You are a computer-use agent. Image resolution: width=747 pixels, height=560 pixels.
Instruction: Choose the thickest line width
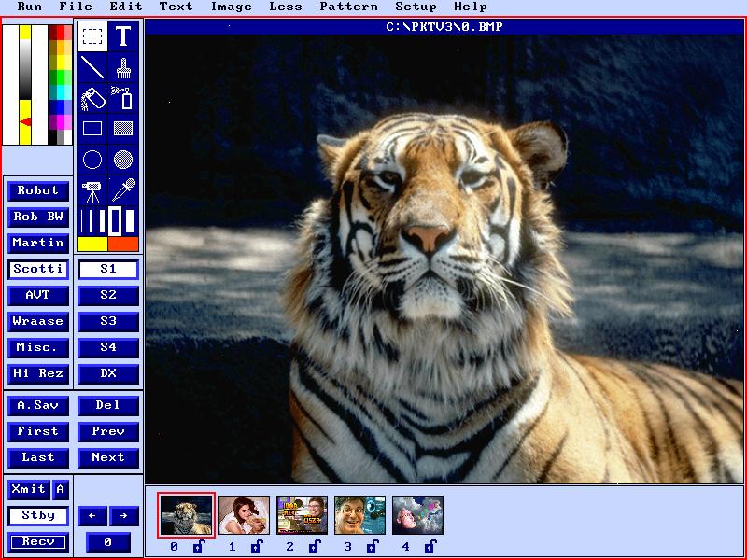[x=130, y=221]
